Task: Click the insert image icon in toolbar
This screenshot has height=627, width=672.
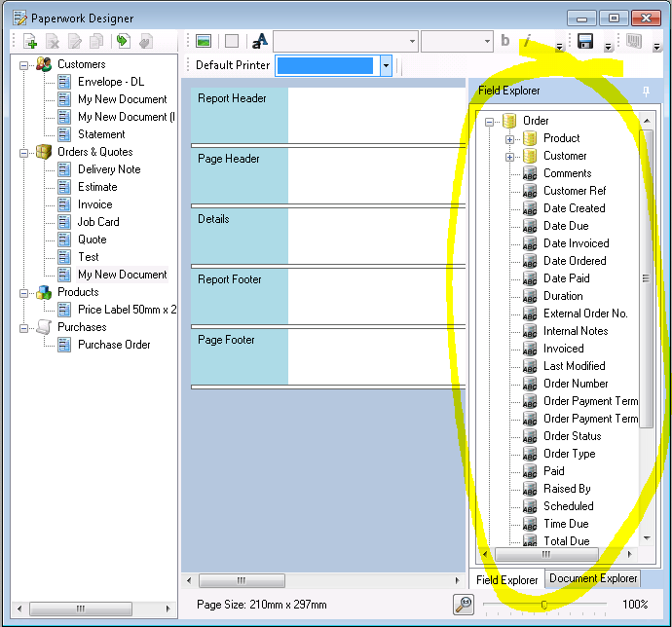Action: (204, 41)
